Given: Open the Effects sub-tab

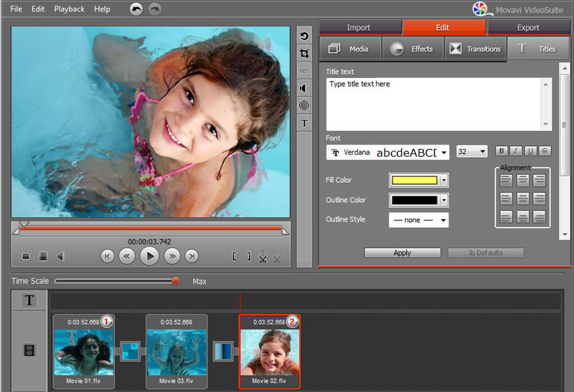Looking at the screenshot, I should 413,49.
